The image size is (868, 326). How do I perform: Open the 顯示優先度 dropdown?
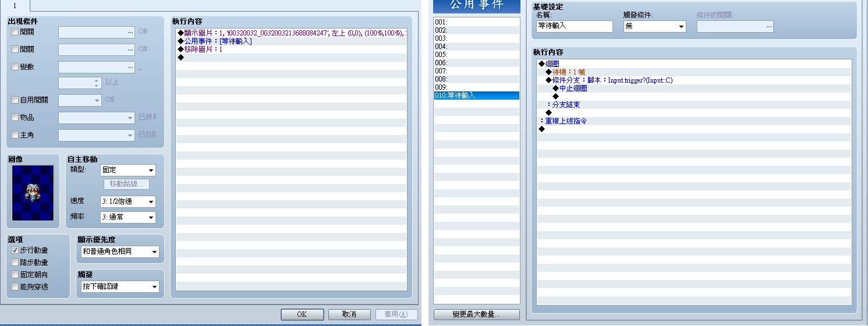(x=119, y=251)
